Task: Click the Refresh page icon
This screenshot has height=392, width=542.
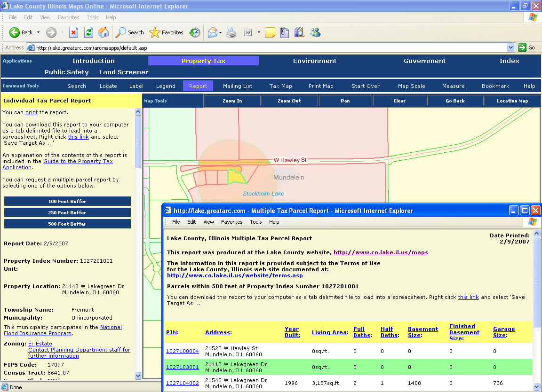Action: pyautogui.click(x=88, y=32)
